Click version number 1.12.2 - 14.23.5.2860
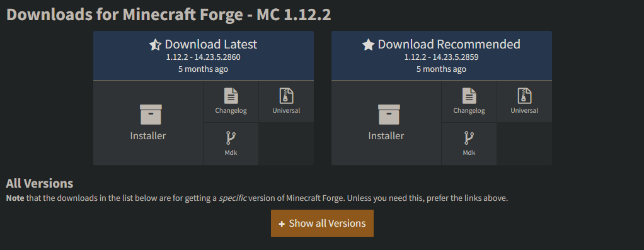The height and width of the screenshot is (250, 644). click(x=204, y=57)
